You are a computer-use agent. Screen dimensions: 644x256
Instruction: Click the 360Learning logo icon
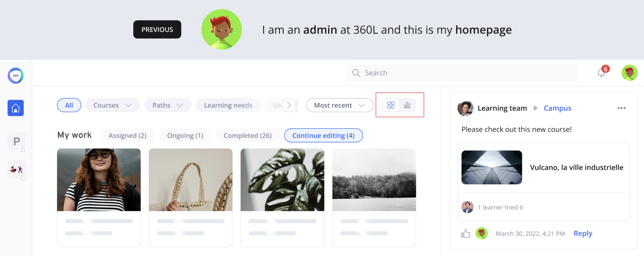(15, 76)
